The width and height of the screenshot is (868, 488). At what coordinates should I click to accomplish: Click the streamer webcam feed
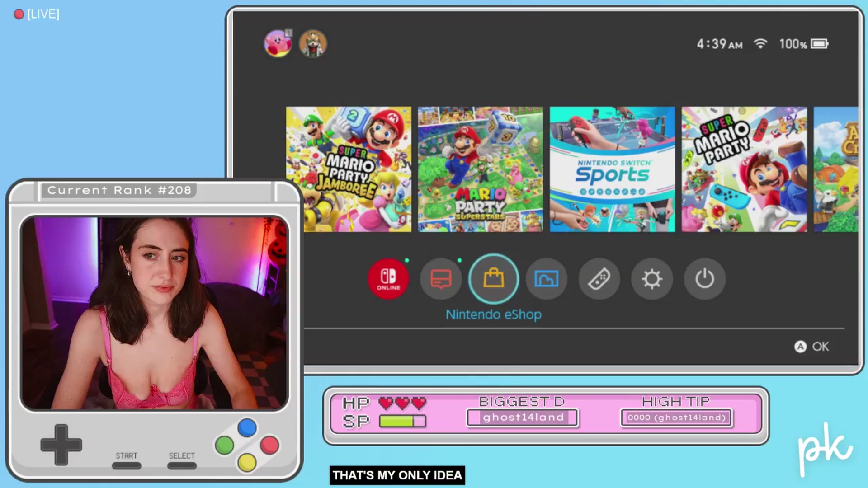click(x=154, y=313)
